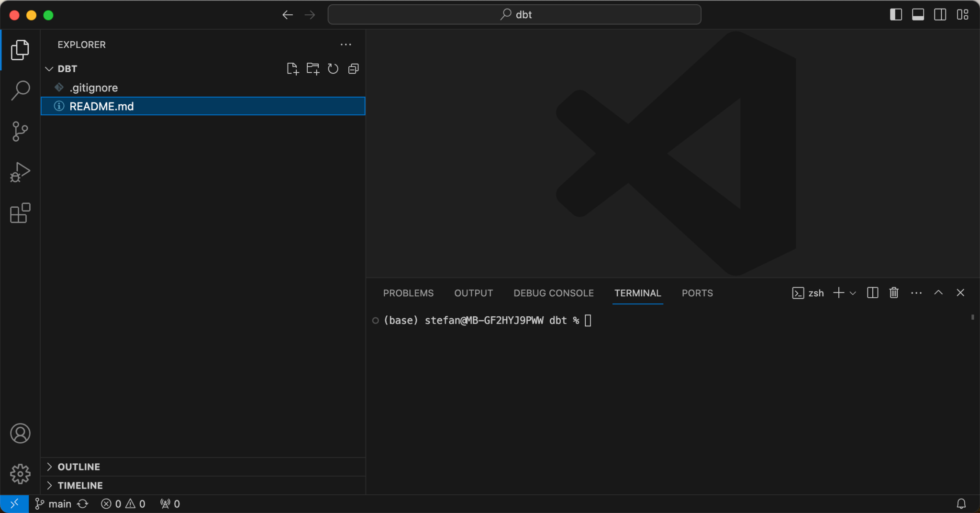Image resolution: width=980 pixels, height=513 pixels.
Task: Open the Extensions view
Action: pyautogui.click(x=20, y=213)
